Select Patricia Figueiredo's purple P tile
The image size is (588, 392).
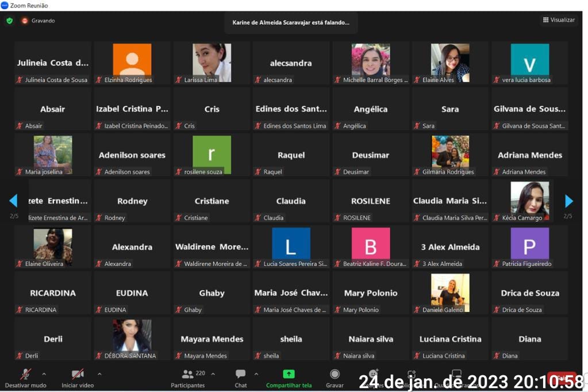(529, 245)
